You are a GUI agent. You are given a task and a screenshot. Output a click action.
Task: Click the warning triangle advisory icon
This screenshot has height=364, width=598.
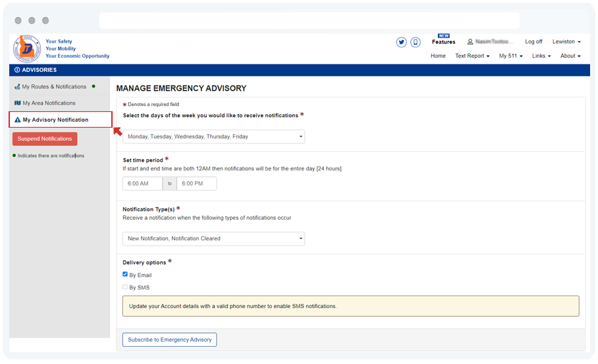point(17,120)
